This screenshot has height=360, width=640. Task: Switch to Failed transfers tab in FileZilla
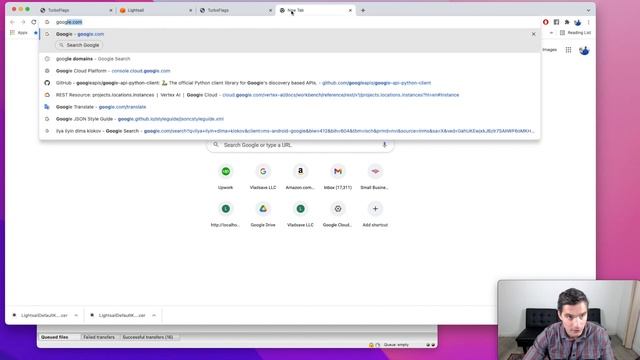coord(99,337)
